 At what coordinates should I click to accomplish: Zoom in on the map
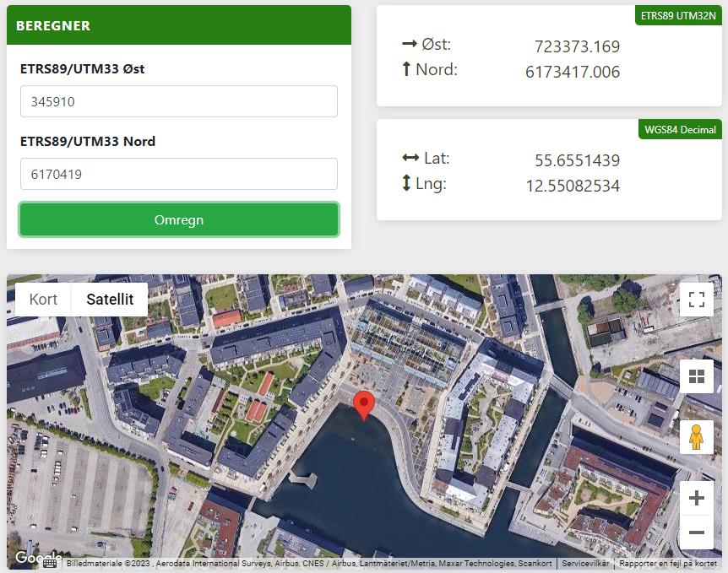click(x=697, y=498)
